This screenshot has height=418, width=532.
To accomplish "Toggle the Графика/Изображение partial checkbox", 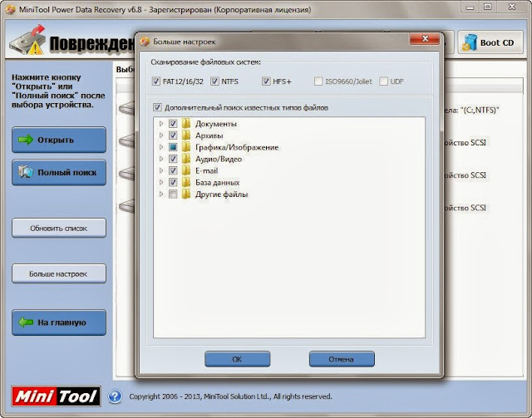I will [173, 147].
